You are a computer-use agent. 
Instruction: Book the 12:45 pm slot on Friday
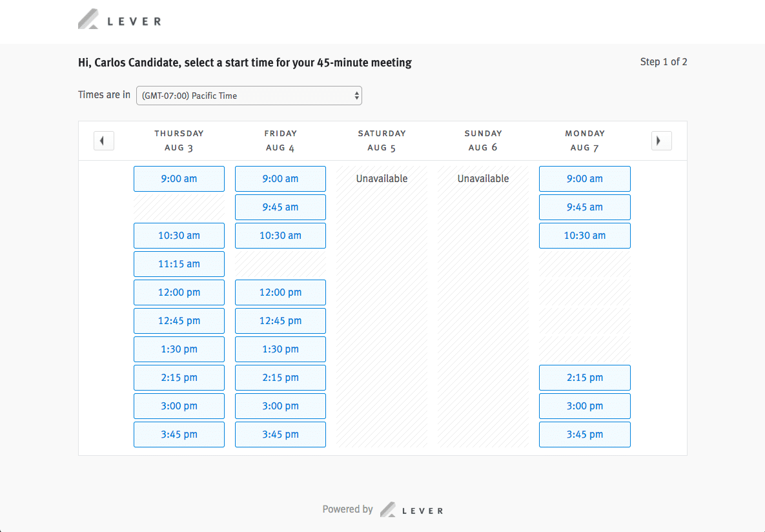click(281, 321)
